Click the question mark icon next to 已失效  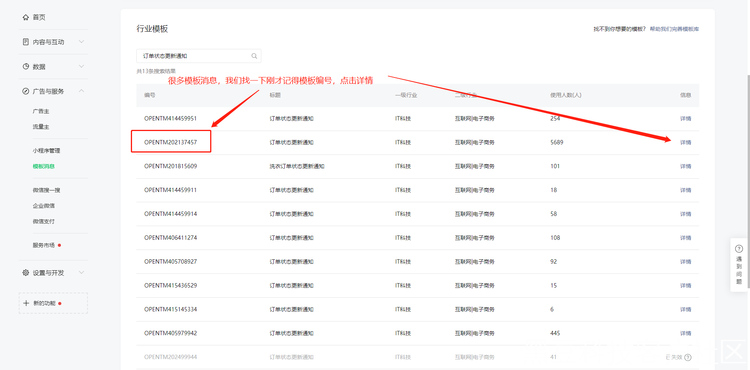coord(688,357)
